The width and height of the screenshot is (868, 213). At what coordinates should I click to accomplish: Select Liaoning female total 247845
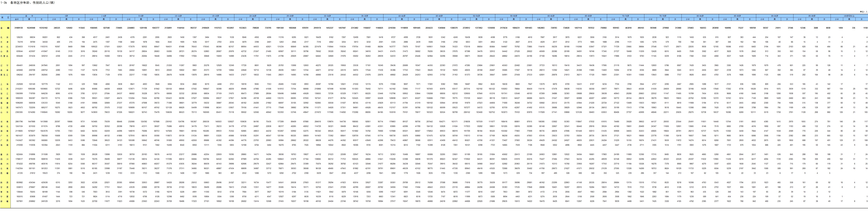pyautogui.click(x=44, y=65)
